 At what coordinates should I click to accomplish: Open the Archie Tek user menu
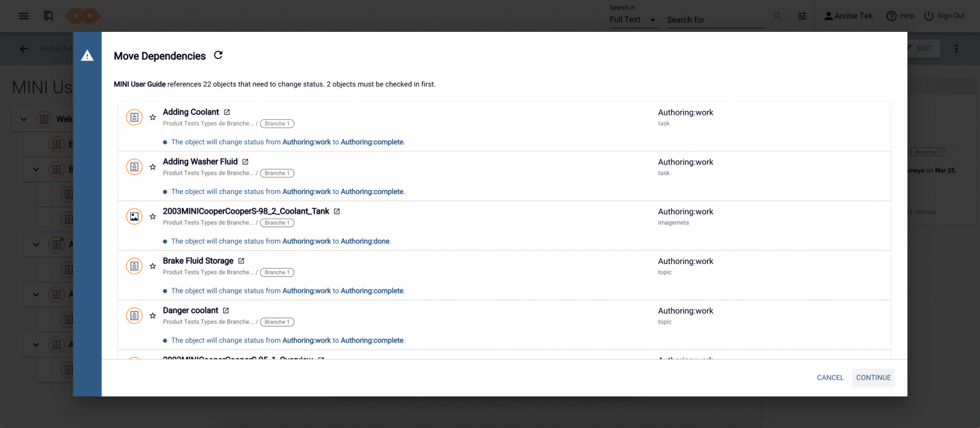pos(848,16)
